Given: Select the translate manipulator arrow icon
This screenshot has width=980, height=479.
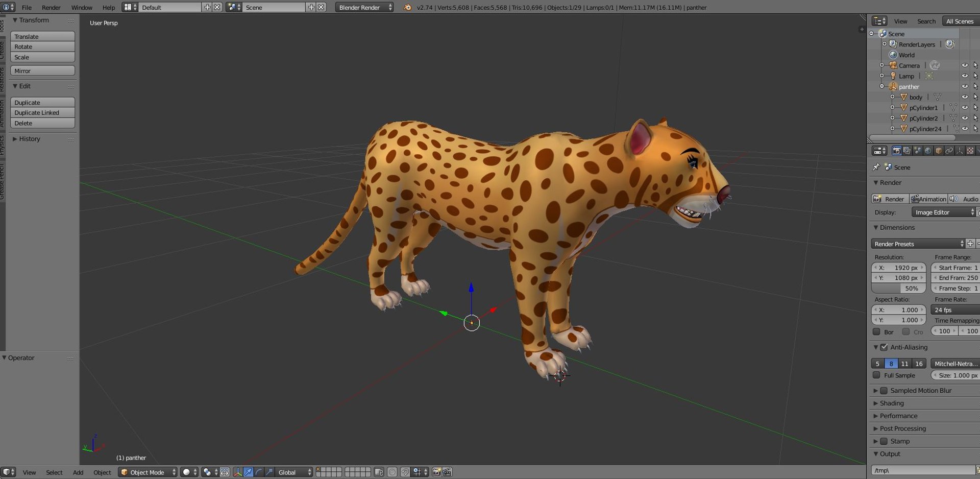Looking at the screenshot, I should (248, 472).
